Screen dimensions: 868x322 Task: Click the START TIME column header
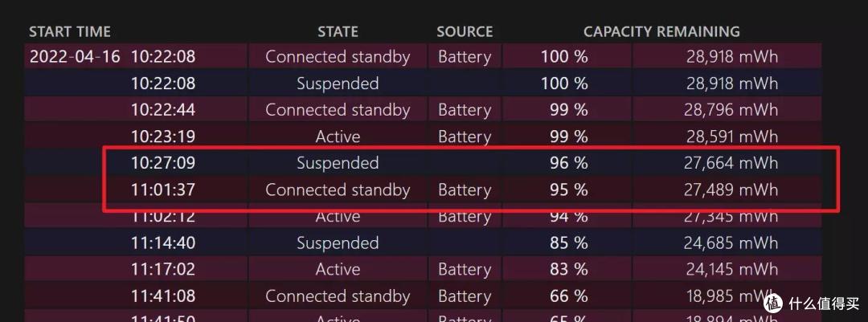[x=70, y=31]
